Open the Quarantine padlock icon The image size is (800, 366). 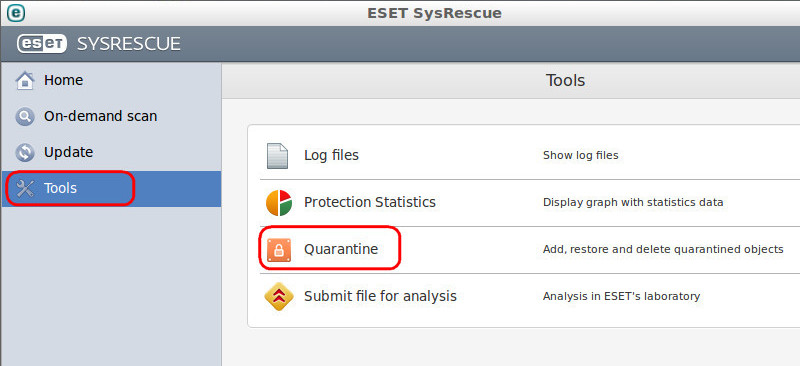[279, 250]
